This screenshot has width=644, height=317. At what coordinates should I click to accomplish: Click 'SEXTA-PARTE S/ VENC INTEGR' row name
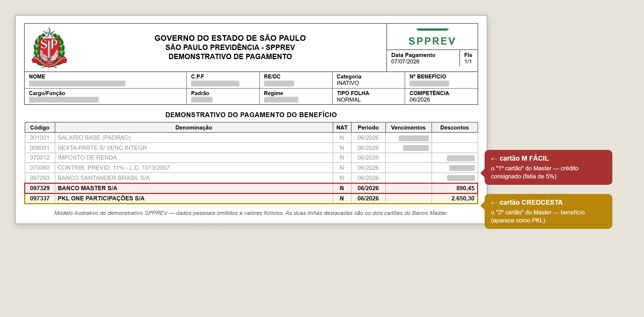pos(102,148)
